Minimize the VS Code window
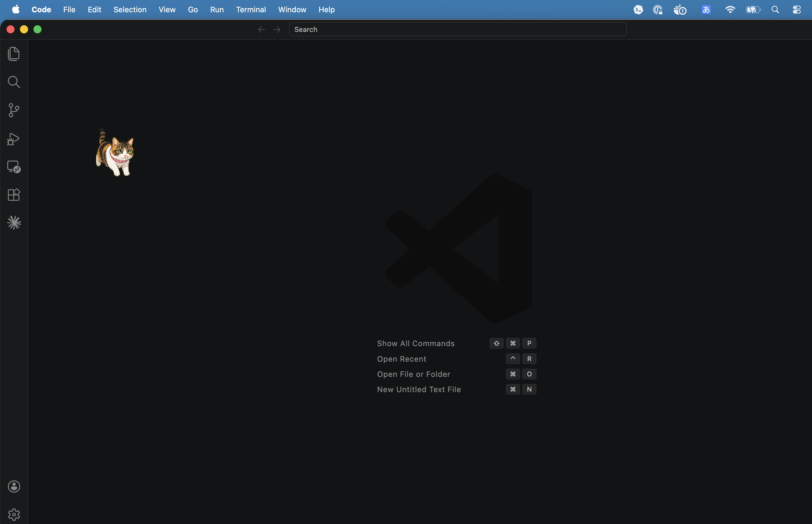The height and width of the screenshot is (524, 812). [24, 30]
